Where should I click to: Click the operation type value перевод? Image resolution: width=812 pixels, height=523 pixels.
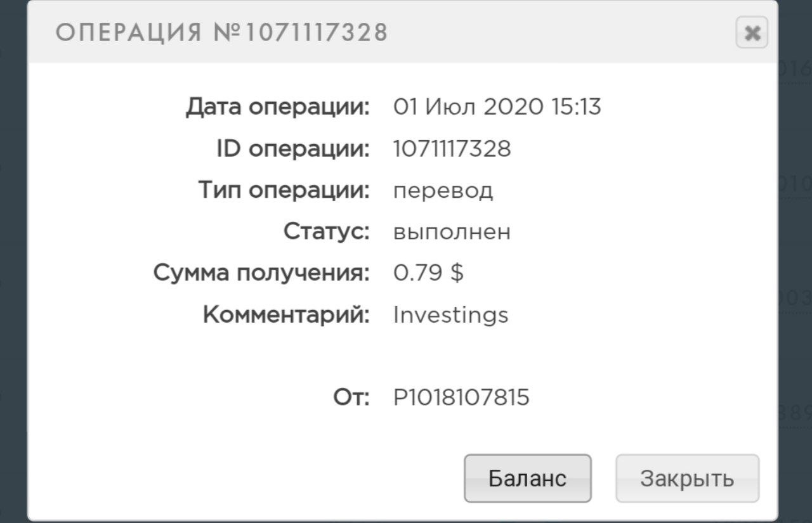443,190
